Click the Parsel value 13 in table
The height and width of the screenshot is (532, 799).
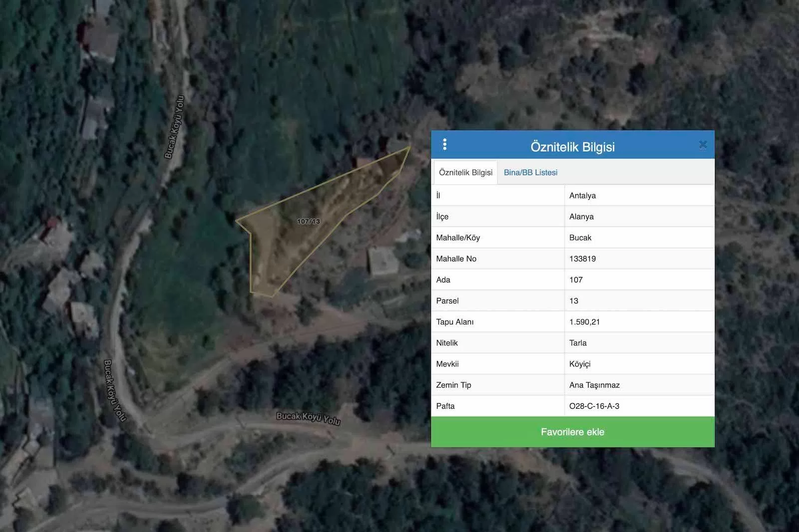[574, 301]
